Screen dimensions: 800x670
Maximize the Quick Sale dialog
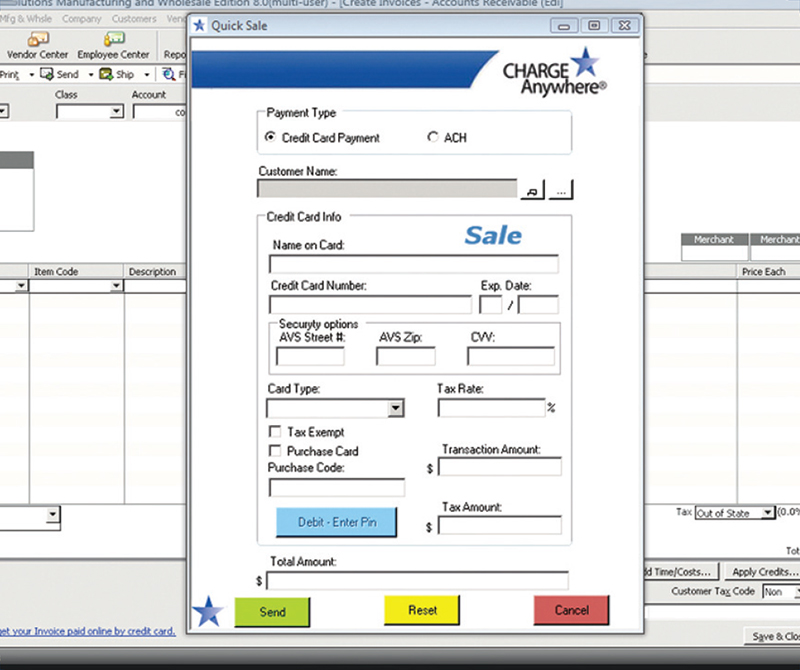(594, 26)
